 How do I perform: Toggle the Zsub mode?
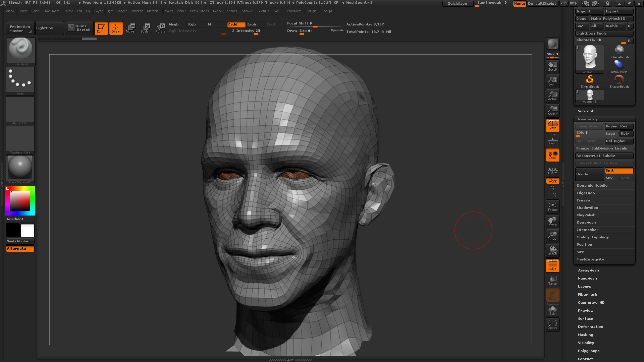[255, 24]
